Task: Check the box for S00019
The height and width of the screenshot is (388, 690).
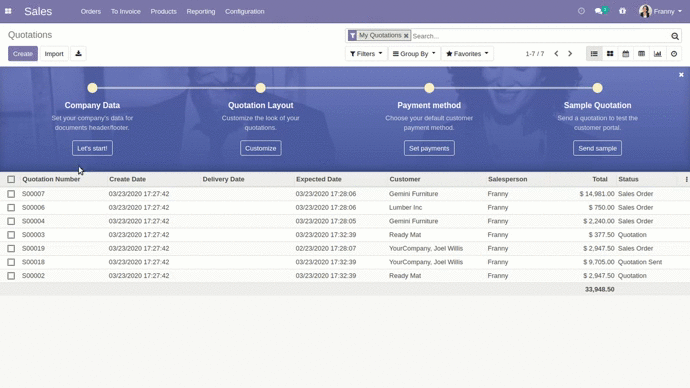Action: (11, 248)
